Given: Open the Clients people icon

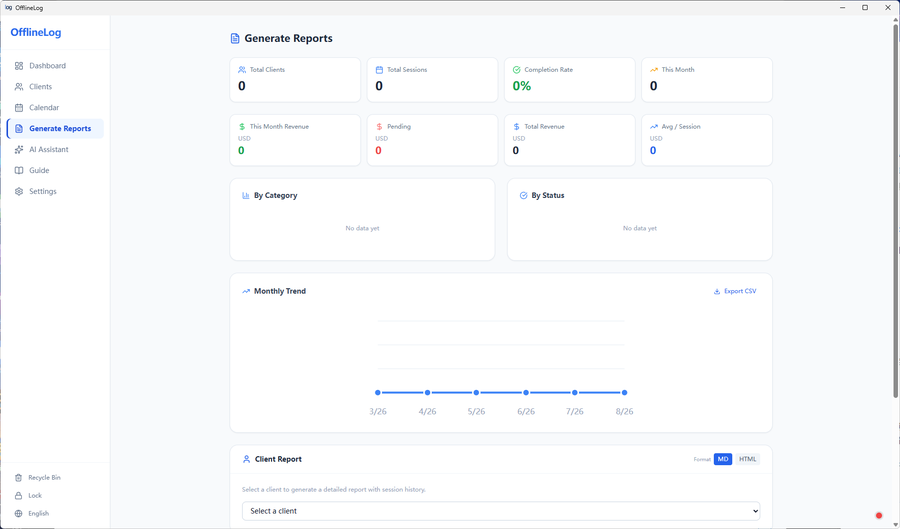Looking at the screenshot, I should point(19,87).
